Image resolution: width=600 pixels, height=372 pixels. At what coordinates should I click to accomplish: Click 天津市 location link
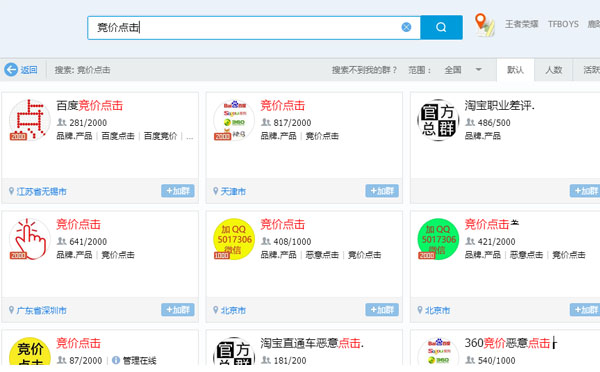(233, 191)
